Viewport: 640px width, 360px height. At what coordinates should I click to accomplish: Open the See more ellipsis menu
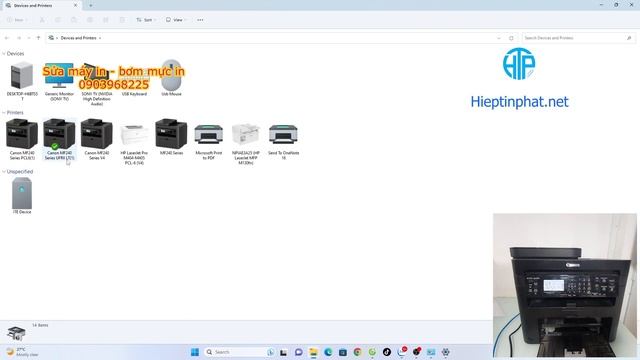point(200,20)
